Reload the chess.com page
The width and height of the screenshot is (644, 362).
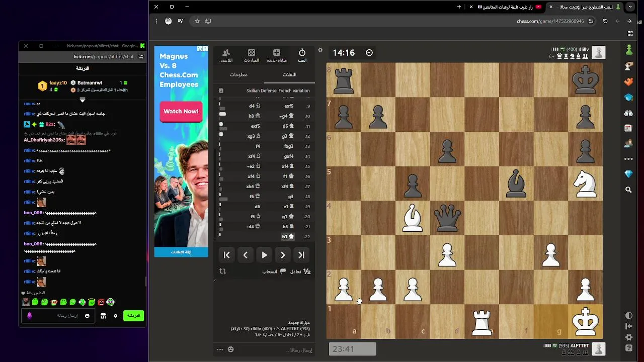pos(605,21)
